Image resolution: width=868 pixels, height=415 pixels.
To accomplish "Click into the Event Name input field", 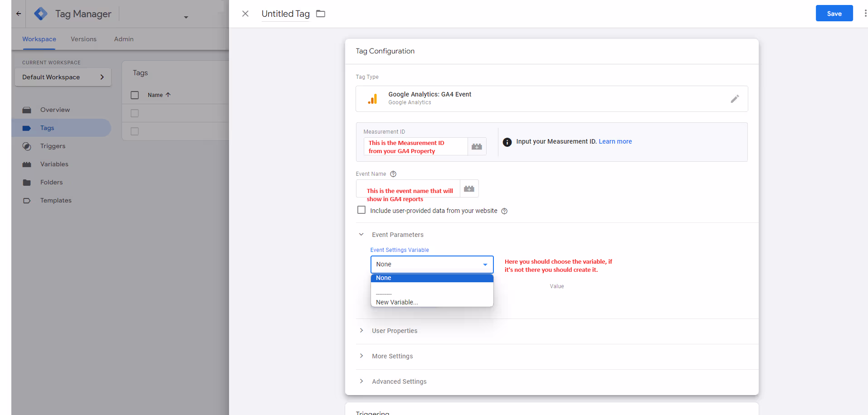I will (x=408, y=189).
